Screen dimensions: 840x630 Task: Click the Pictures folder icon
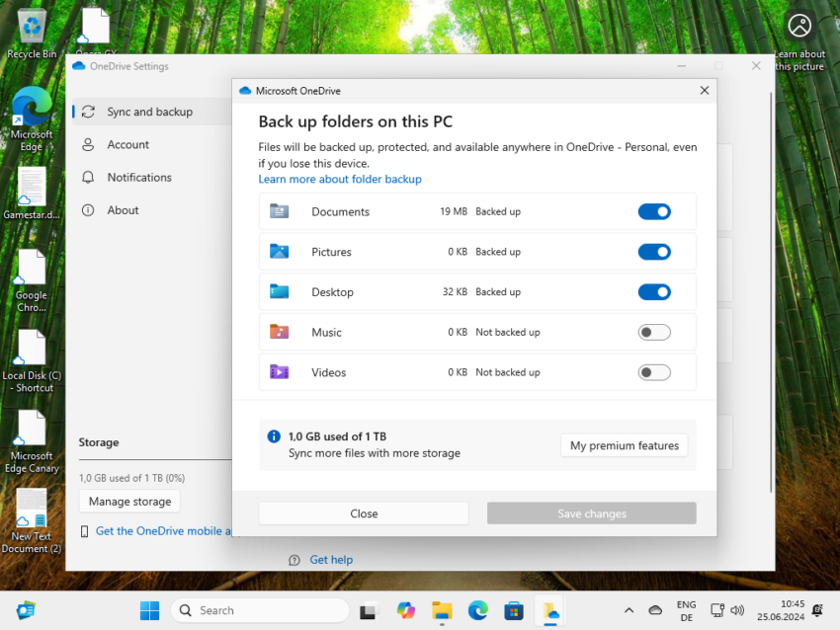[x=281, y=252]
